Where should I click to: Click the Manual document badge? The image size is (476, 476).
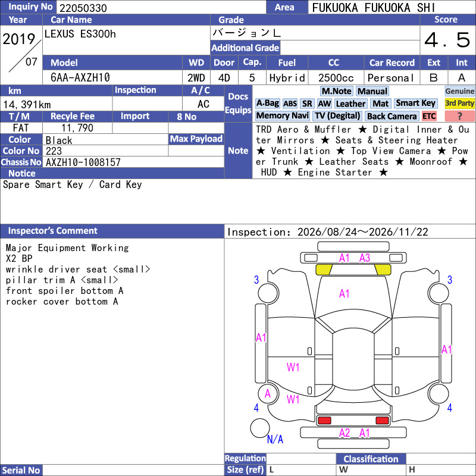pyautogui.click(x=372, y=91)
